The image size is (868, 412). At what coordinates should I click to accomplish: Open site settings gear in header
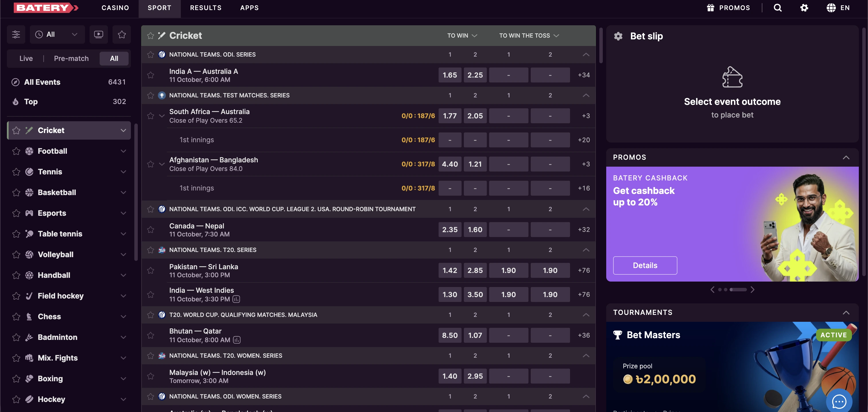coord(804,8)
